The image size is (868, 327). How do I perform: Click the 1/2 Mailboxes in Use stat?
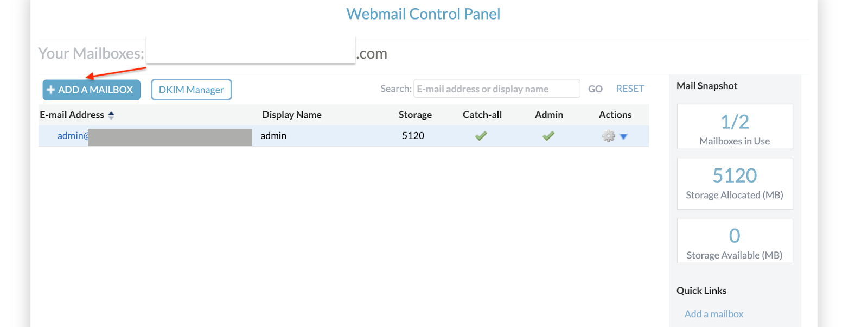pyautogui.click(x=735, y=126)
